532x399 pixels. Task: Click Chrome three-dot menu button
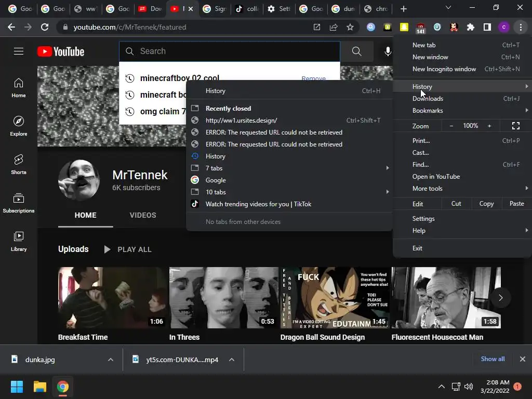[521, 27]
